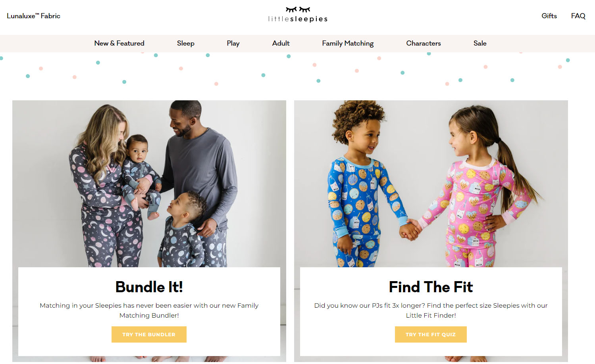
Task: Click the Bundle It! heading
Action: (149, 287)
